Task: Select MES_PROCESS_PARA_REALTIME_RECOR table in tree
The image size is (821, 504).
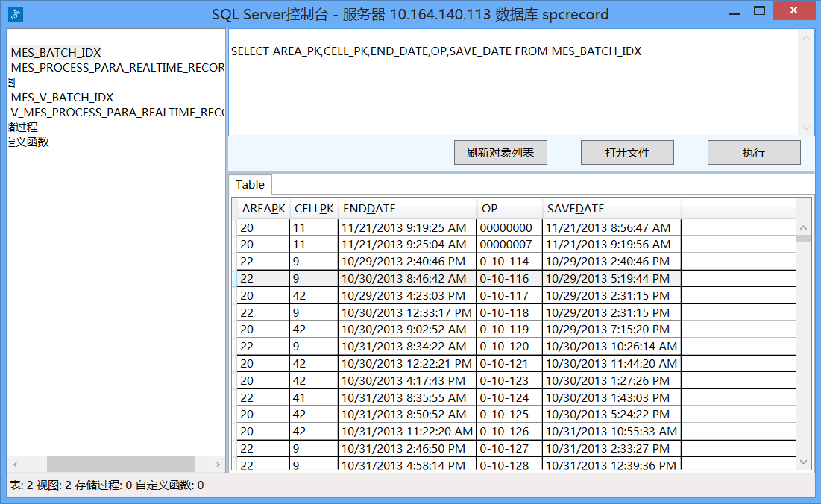Action: point(118,68)
